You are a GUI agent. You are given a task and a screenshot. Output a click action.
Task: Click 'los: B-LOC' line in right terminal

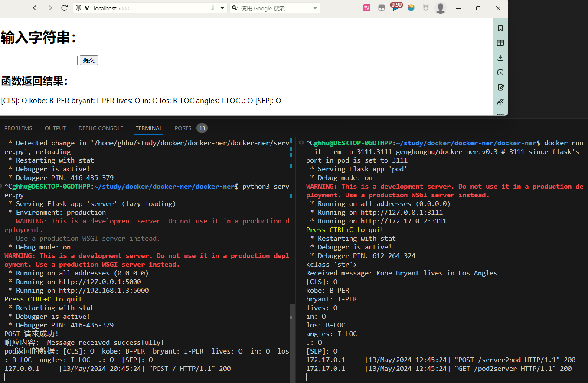326,325
